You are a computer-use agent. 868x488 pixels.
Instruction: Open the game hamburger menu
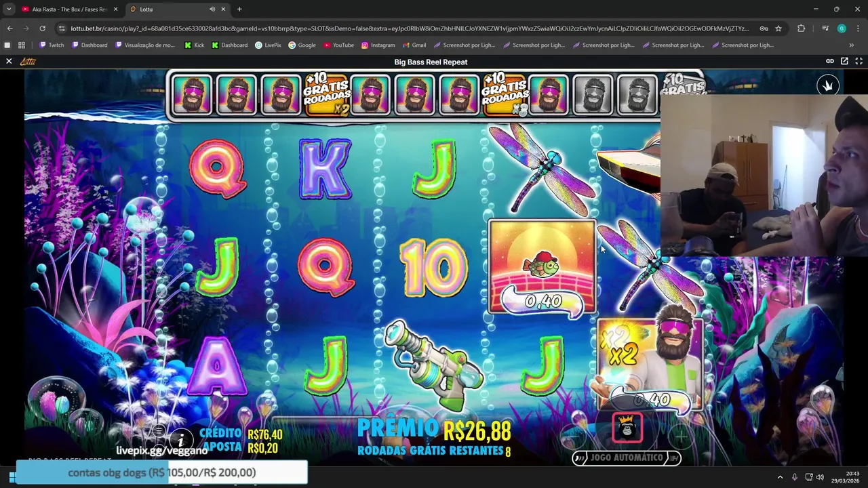click(x=159, y=430)
